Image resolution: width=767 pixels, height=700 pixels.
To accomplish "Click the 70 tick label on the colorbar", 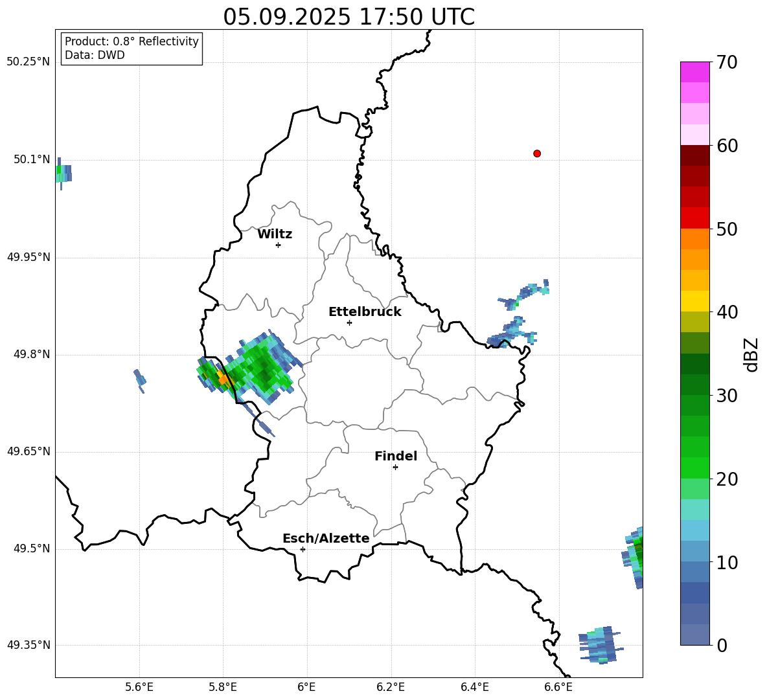I will click(x=727, y=62).
